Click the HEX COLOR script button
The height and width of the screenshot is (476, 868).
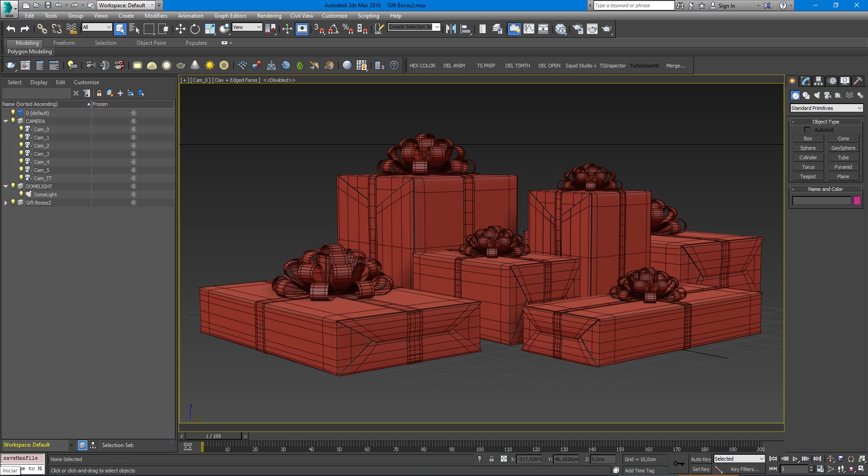(422, 66)
